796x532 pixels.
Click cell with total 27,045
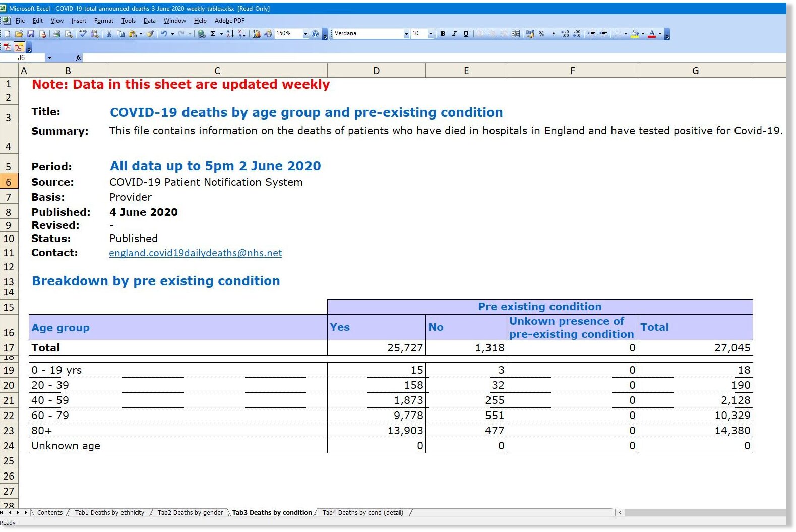pyautogui.click(x=696, y=348)
